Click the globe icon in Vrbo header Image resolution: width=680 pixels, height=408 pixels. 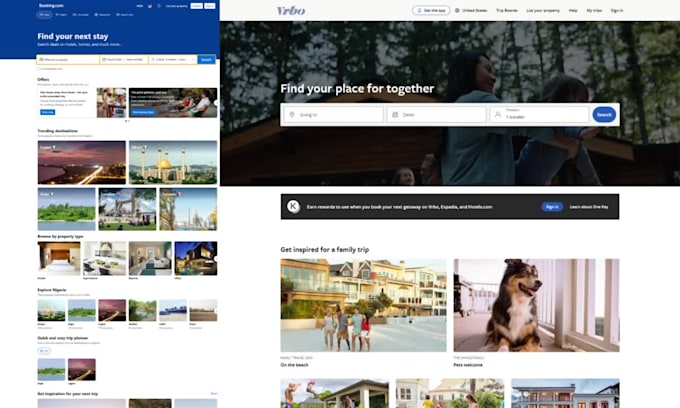457,10
